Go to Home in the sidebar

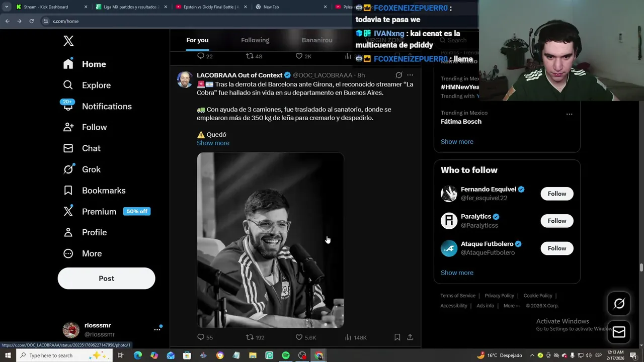tap(85, 64)
